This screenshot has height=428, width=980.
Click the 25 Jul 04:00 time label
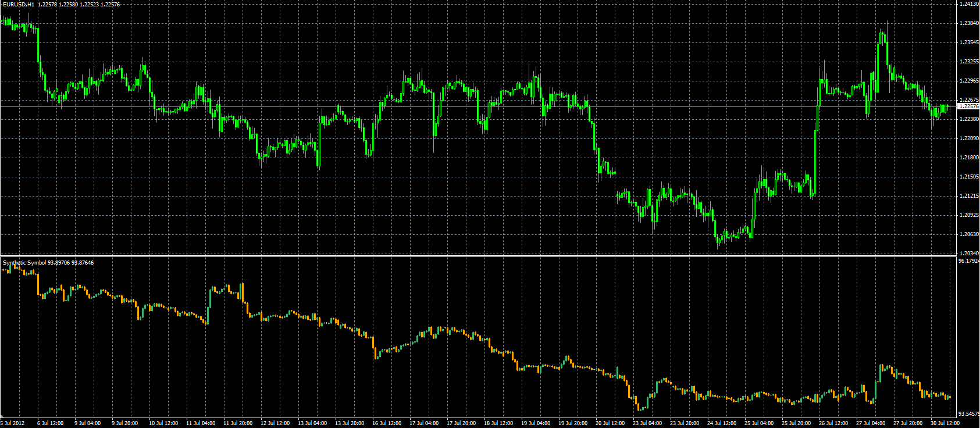click(x=759, y=423)
